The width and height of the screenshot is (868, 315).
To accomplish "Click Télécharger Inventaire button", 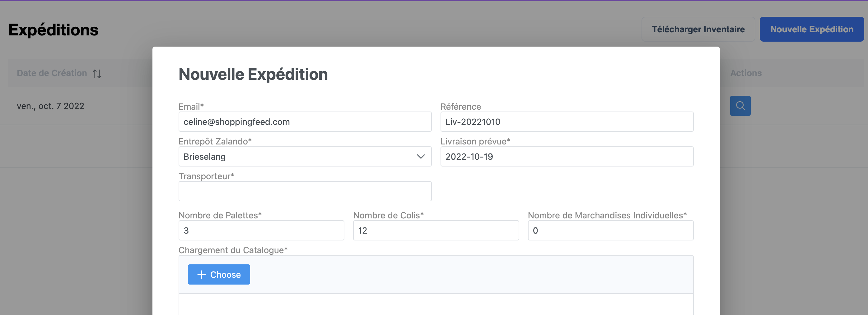I will (x=698, y=29).
